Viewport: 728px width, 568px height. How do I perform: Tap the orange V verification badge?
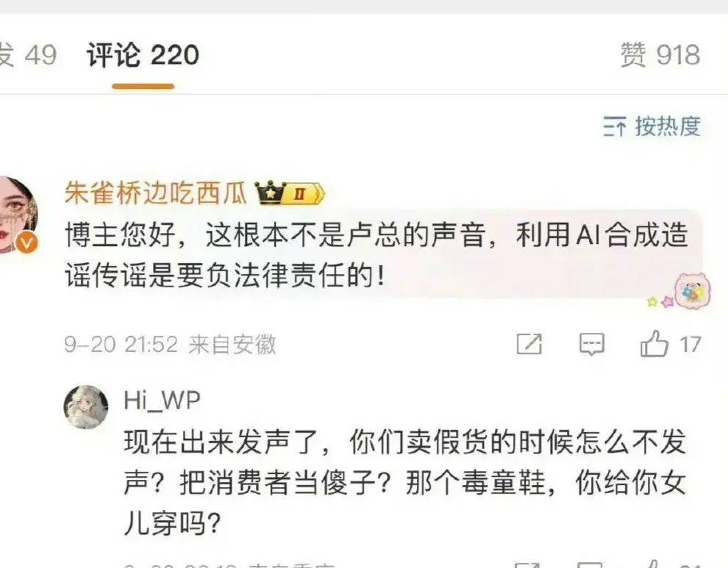point(26,242)
